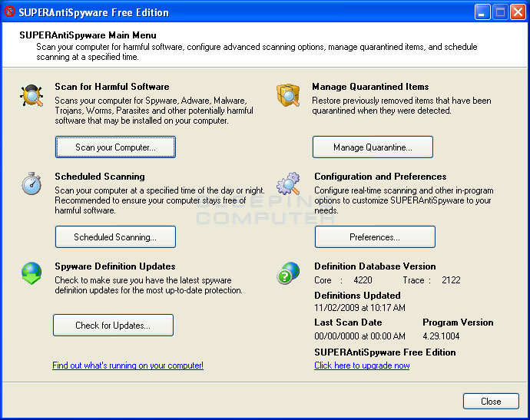Click the bug magnifier scan icon
Viewport: 530px width, 420px height.
click(x=32, y=96)
